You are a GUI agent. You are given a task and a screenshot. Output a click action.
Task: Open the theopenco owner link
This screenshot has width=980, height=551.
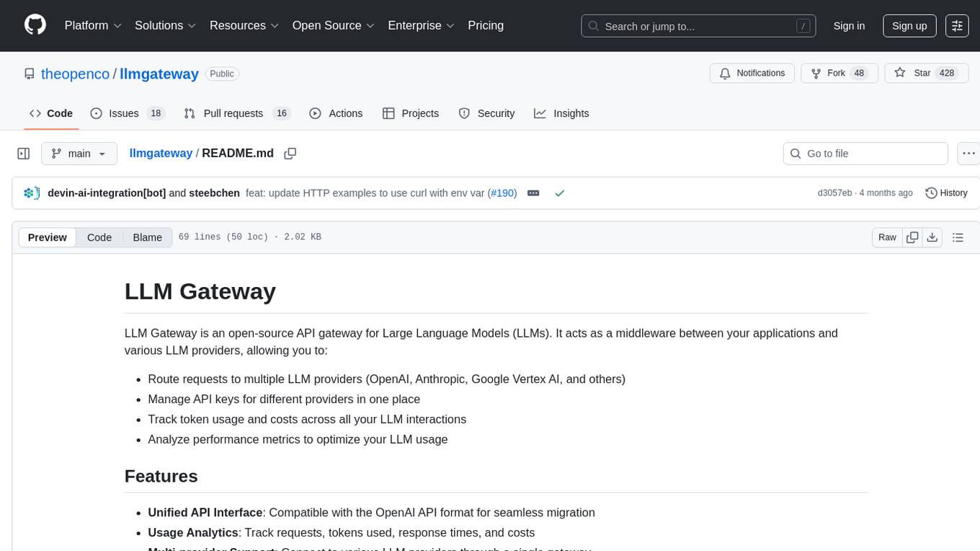point(75,74)
